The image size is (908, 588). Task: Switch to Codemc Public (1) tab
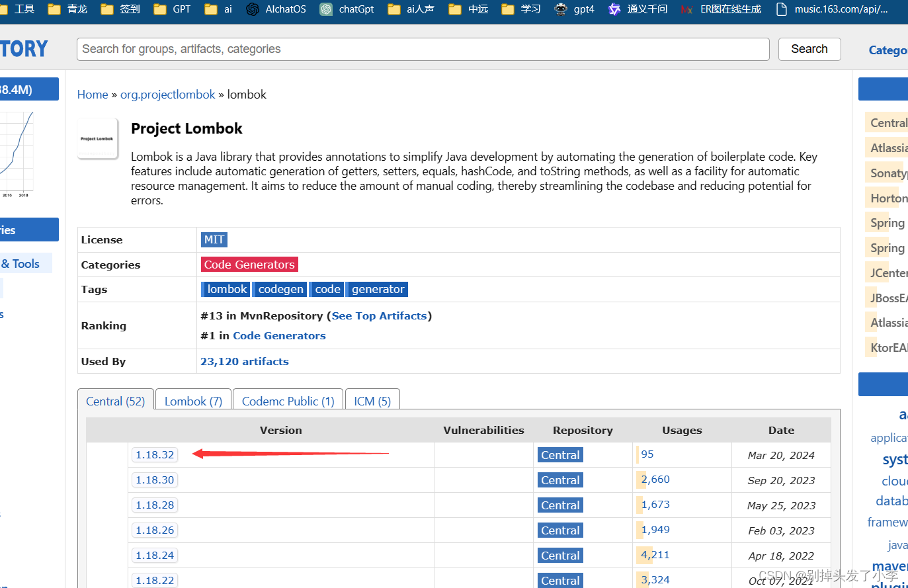point(288,401)
